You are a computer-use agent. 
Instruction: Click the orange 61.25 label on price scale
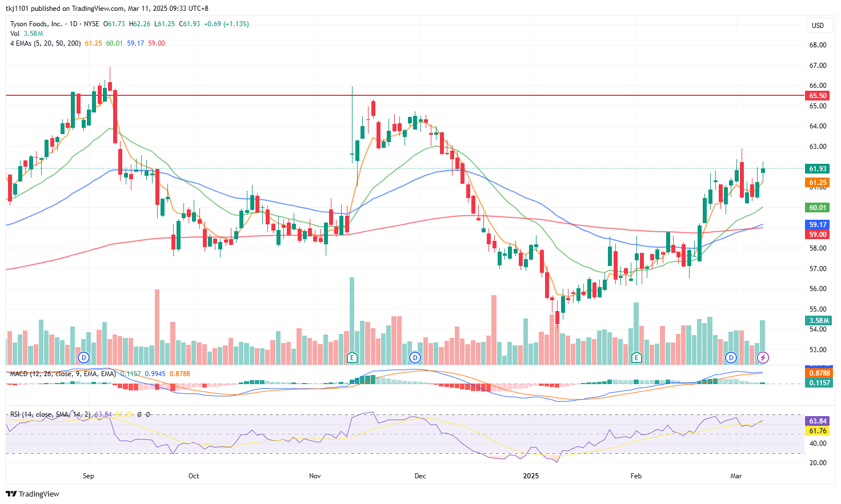[818, 183]
